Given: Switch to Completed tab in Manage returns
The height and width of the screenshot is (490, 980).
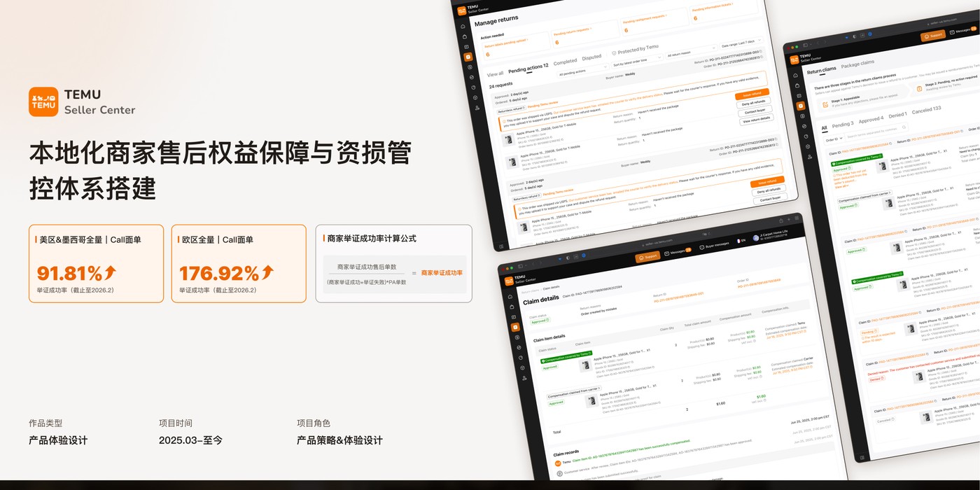Looking at the screenshot, I should click(565, 62).
